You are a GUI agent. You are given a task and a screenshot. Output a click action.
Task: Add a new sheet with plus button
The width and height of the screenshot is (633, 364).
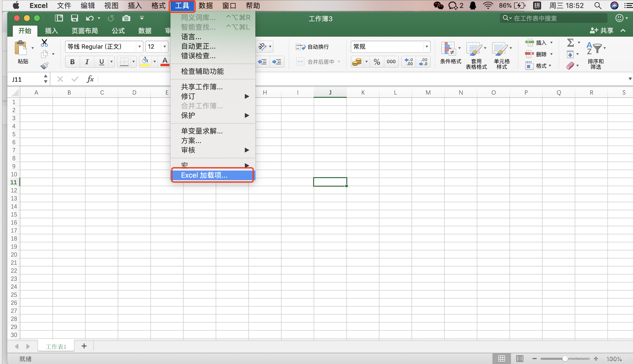tap(84, 346)
